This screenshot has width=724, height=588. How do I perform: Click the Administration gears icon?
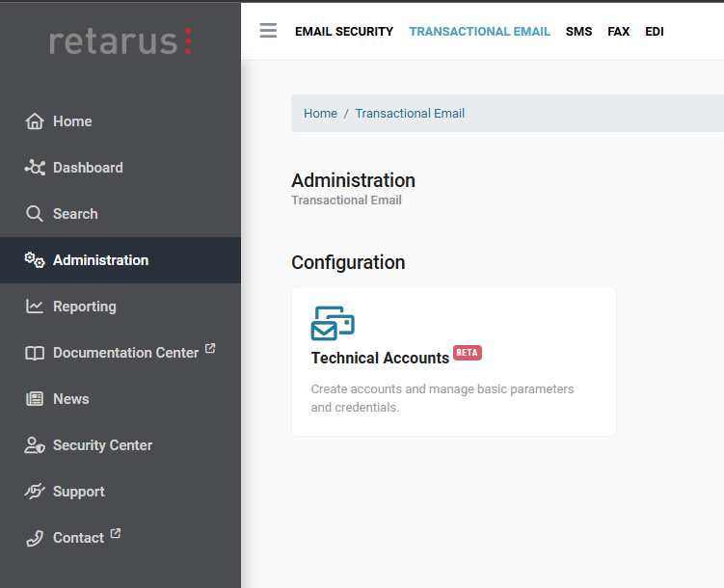(x=35, y=260)
